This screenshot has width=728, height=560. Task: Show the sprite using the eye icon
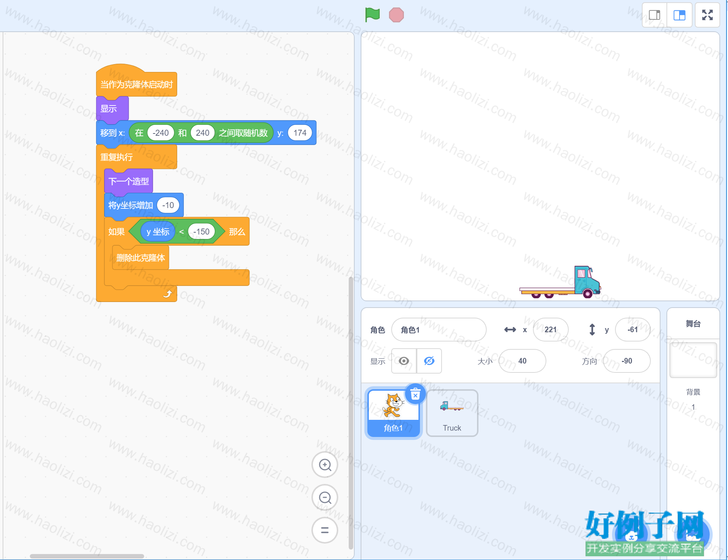point(404,361)
